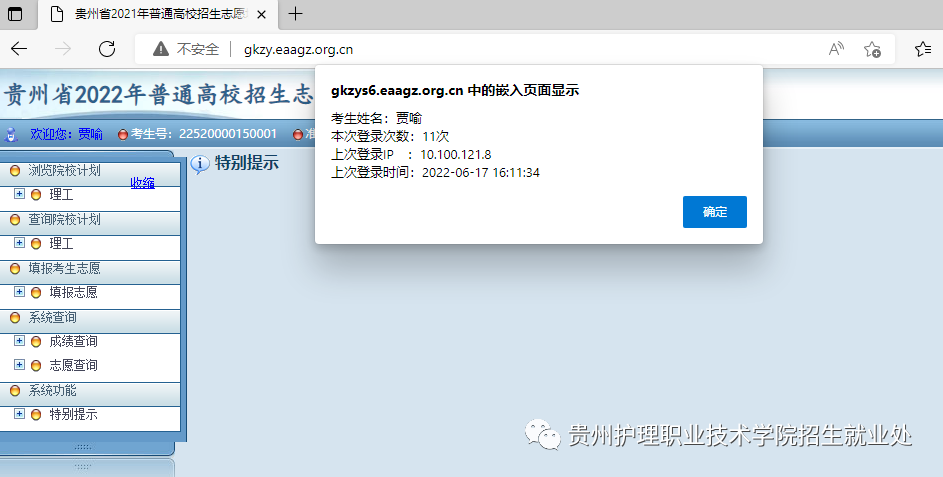Open tab actions menu icon
943x477 pixels.
(x=15, y=14)
